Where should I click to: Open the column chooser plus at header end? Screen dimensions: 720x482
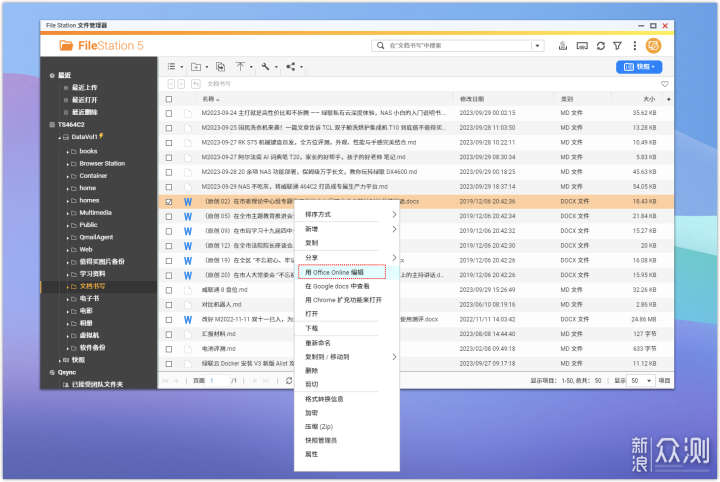[669, 99]
